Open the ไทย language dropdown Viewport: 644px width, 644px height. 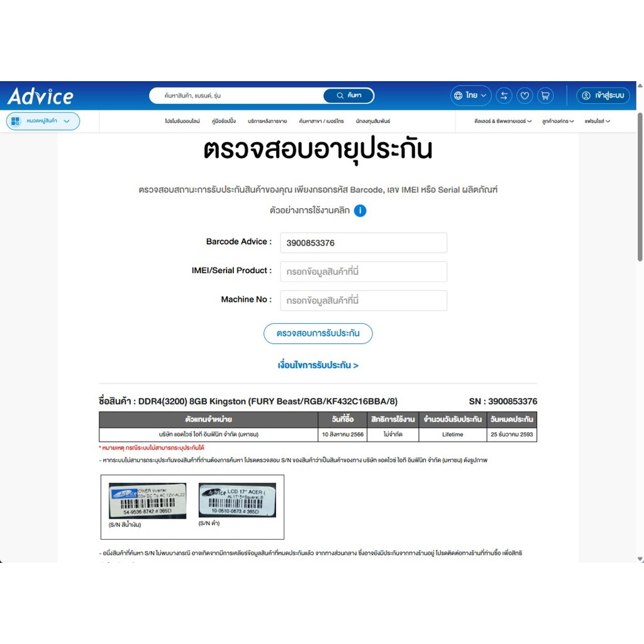pos(471,96)
